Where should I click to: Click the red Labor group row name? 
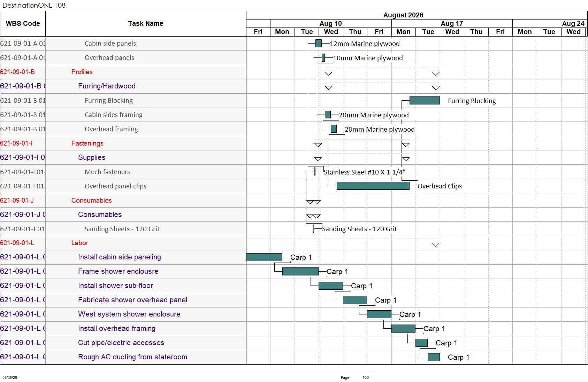click(80, 243)
